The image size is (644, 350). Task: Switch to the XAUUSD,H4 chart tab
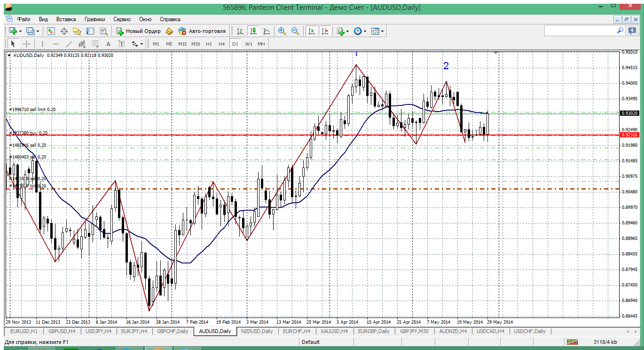334,331
